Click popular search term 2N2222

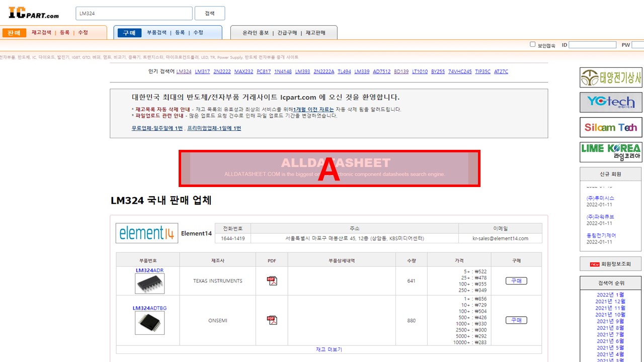pyautogui.click(x=222, y=71)
